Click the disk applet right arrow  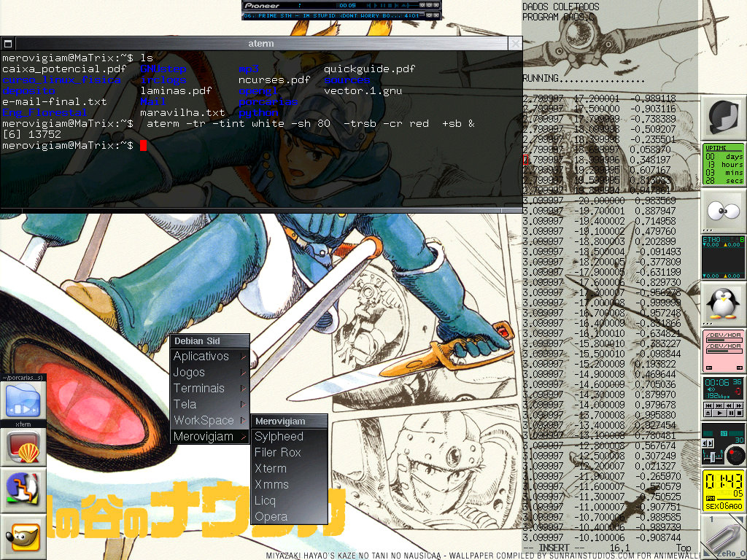pyautogui.click(x=740, y=367)
